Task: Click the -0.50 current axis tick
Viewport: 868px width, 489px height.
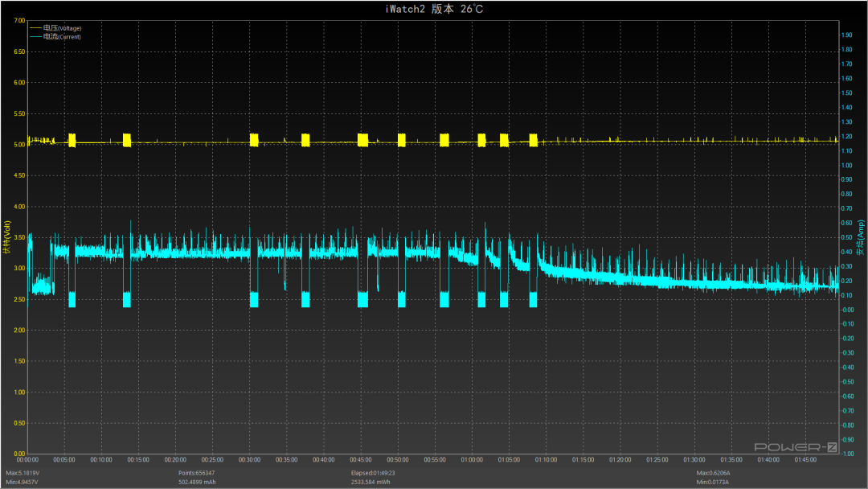Action: [x=848, y=382]
